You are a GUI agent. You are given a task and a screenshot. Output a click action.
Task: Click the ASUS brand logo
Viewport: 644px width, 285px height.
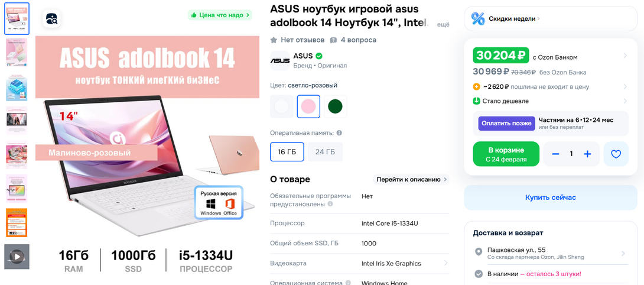pos(279,60)
